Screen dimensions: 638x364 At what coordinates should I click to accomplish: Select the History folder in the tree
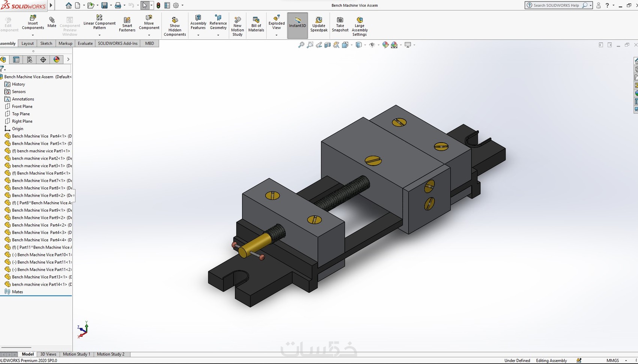[x=18, y=84]
